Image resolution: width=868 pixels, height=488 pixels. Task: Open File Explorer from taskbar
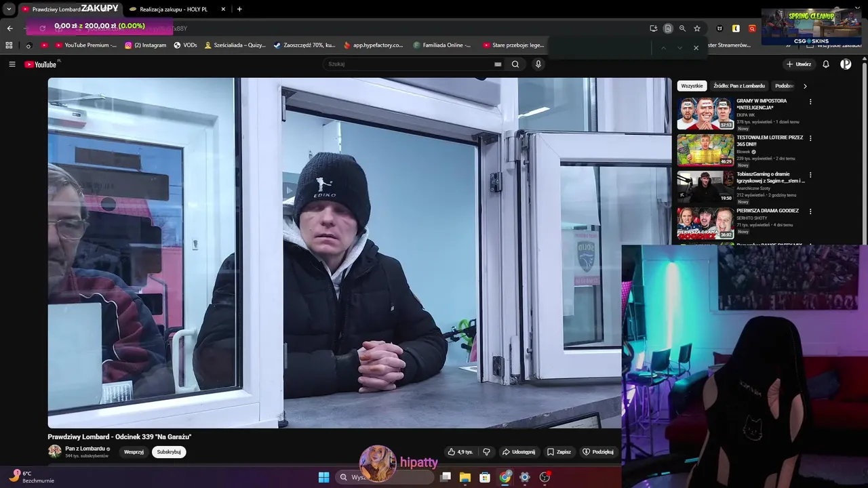click(x=465, y=477)
